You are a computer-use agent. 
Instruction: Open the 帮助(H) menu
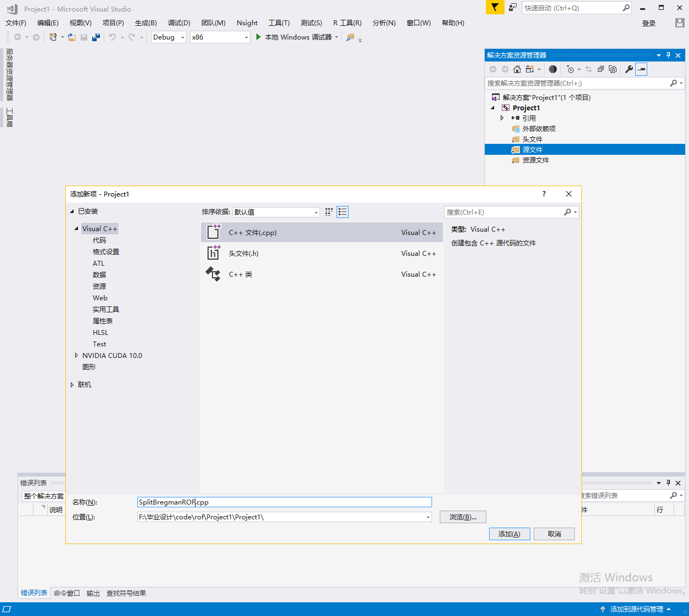pos(453,23)
